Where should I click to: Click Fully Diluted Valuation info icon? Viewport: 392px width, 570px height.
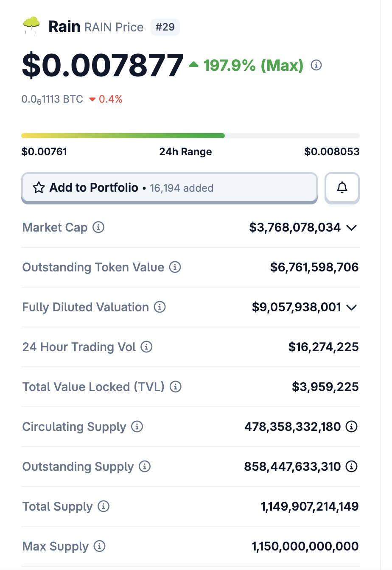click(x=160, y=307)
